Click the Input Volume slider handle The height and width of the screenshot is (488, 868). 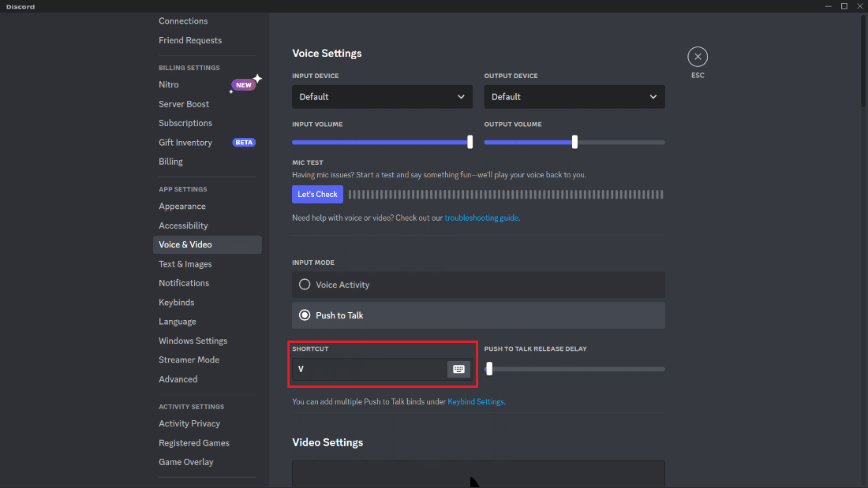click(x=470, y=142)
